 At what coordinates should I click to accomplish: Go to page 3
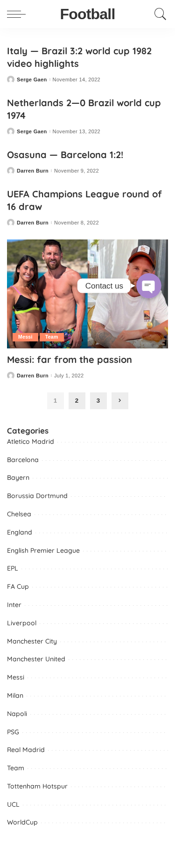98,401
